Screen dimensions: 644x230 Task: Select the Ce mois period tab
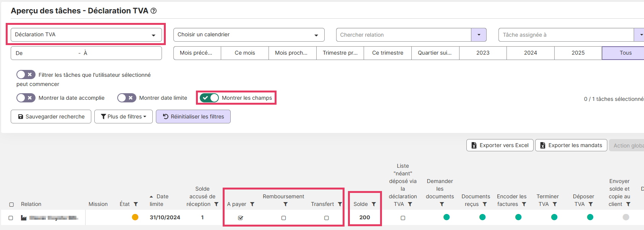coord(244,53)
